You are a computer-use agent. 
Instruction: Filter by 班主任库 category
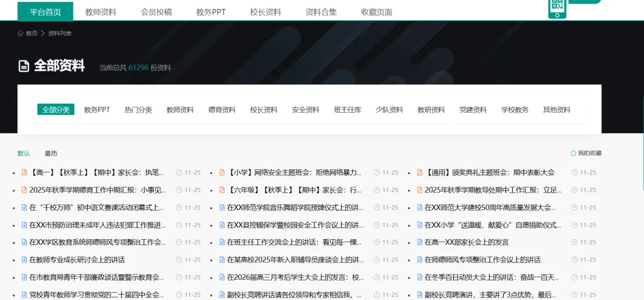click(348, 110)
